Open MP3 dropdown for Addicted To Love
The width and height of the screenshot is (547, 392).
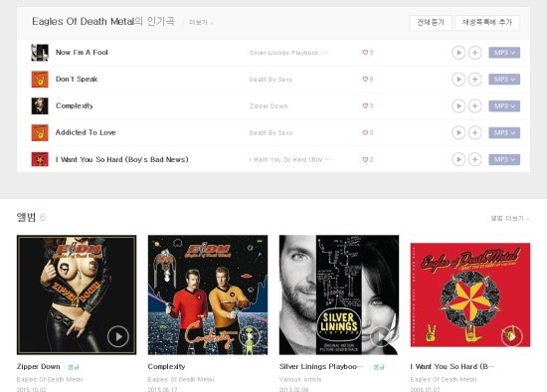tap(504, 132)
